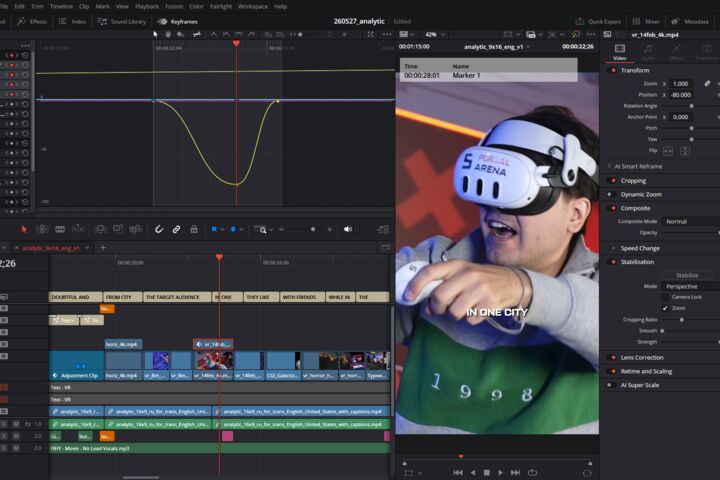Open the Timeline menu
Image resolution: width=720 pixels, height=480 pixels.
click(61, 6)
